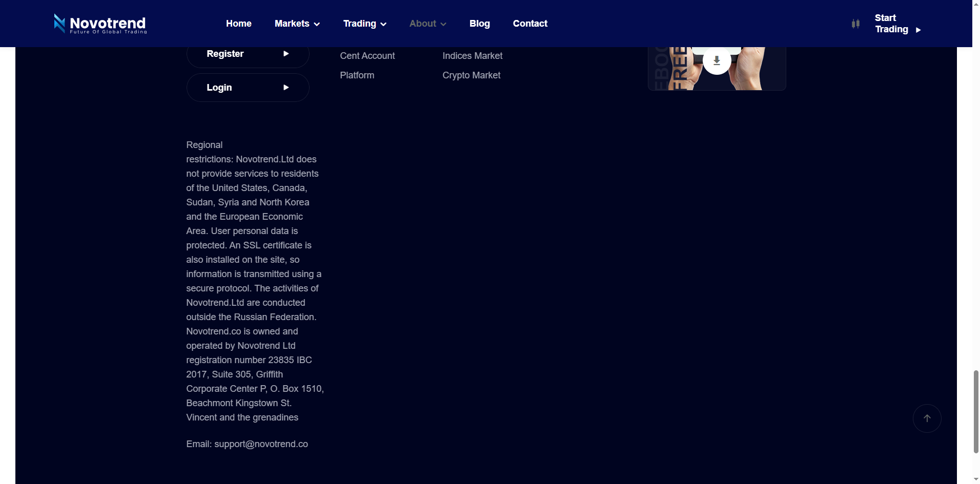Open the Cent Account link
Screen dimensions: 980x484
367,56
